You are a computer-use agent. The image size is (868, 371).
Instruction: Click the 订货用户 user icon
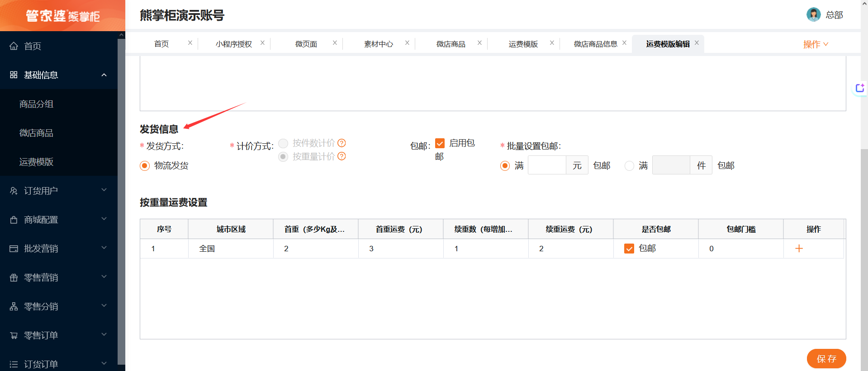tap(14, 191)
